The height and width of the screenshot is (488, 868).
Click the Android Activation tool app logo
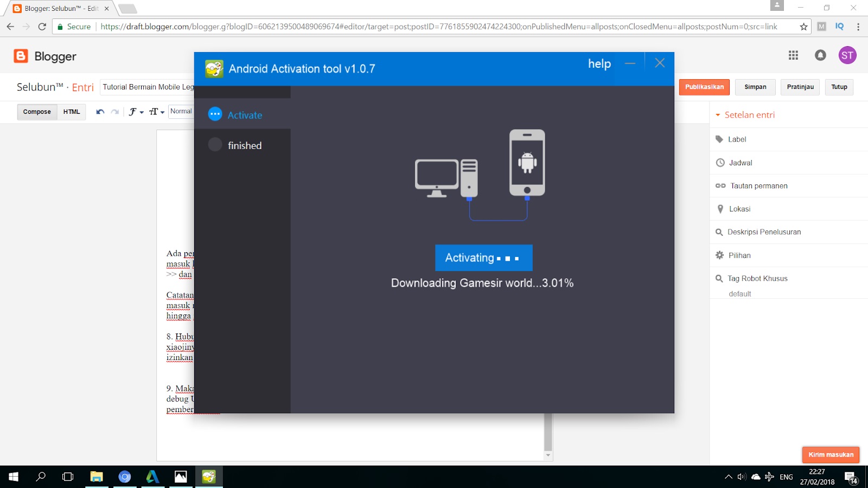pos(214,69)
